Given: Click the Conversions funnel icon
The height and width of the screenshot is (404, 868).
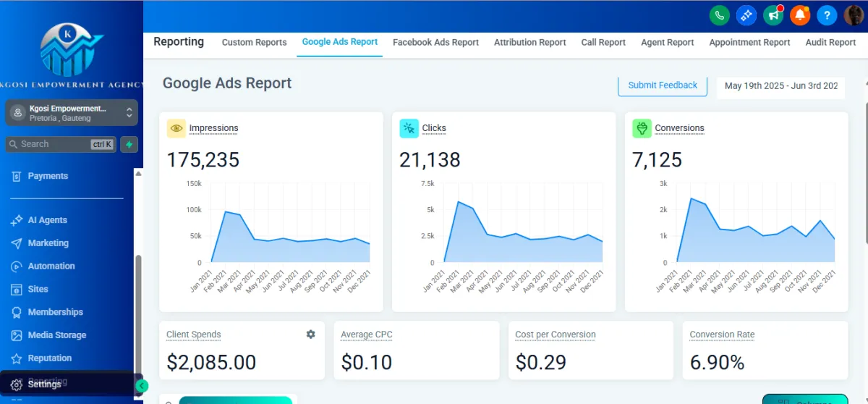Looking at the screenshot, I should pos(642,129).
